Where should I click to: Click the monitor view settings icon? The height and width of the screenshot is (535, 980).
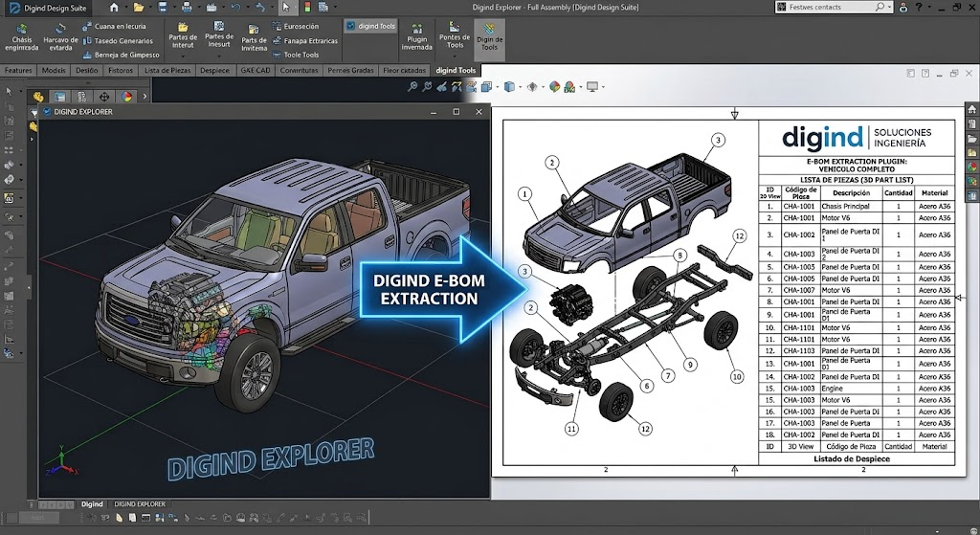point(591,87)
